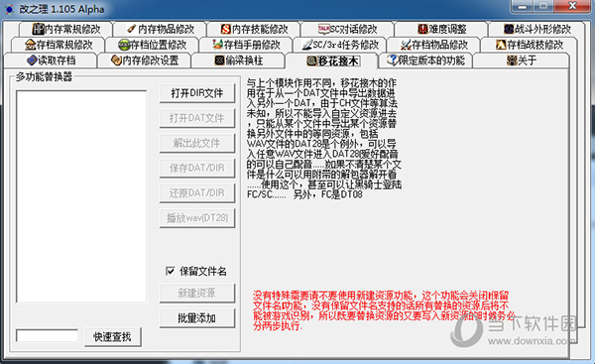This screenshot has width=595, height=364.
Task: Click the question mark icon on 限定版本的功能
Action: (x=393, y=60)
